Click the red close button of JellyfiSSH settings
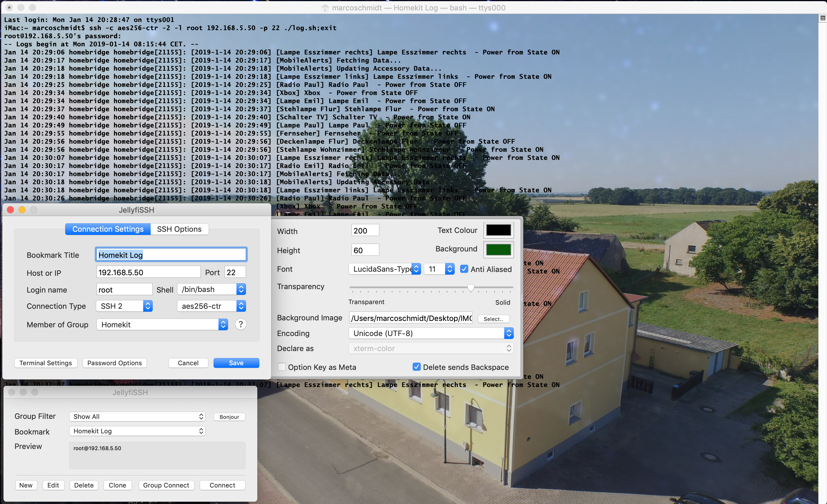The height and width of the screenshot is (504, 827). [10, 210]
